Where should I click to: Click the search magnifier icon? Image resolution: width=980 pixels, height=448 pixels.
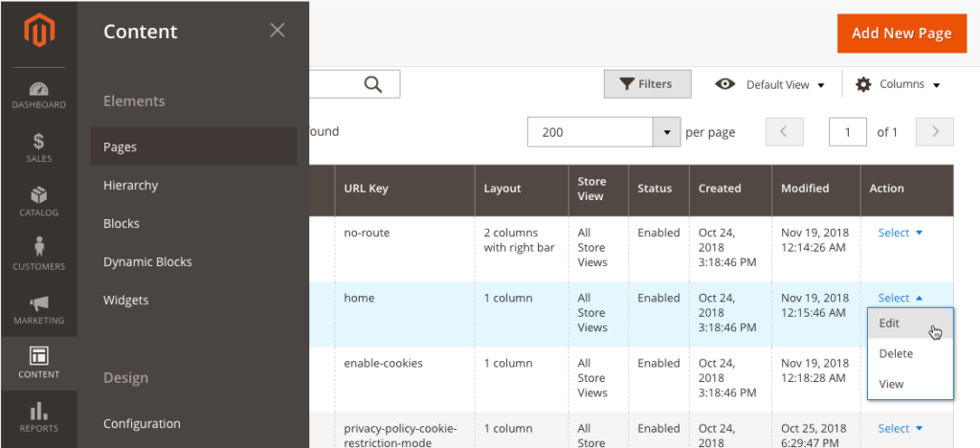coord(373,84)
